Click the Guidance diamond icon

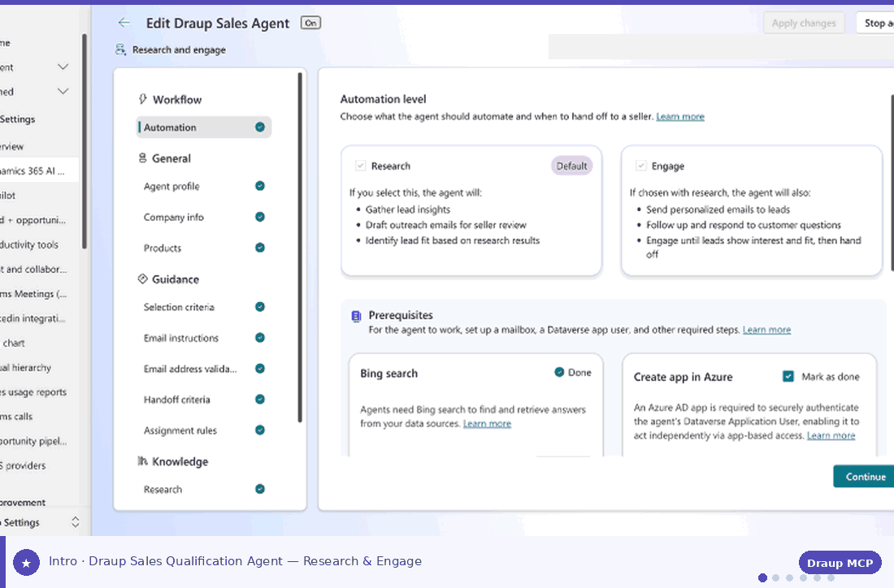tap(142, 279)
